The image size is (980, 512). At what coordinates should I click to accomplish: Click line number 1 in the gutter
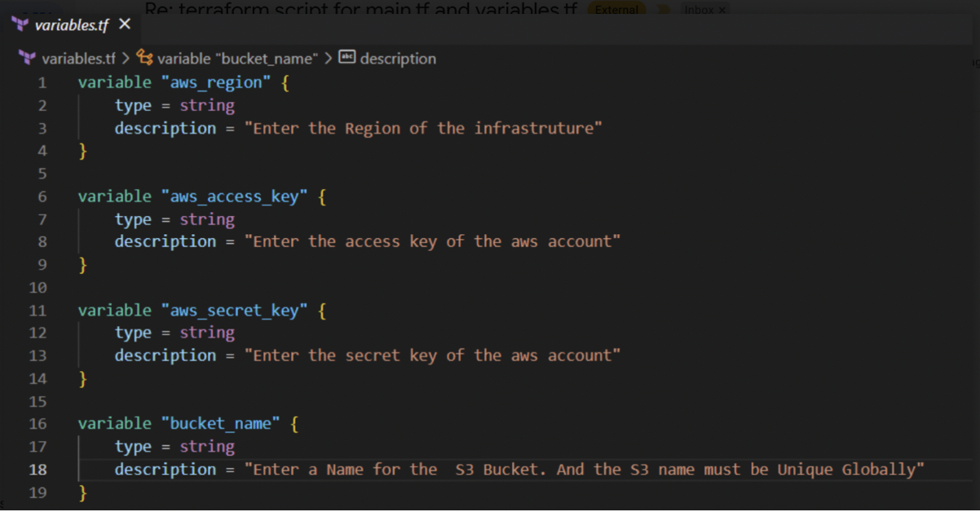pos(42,82)
